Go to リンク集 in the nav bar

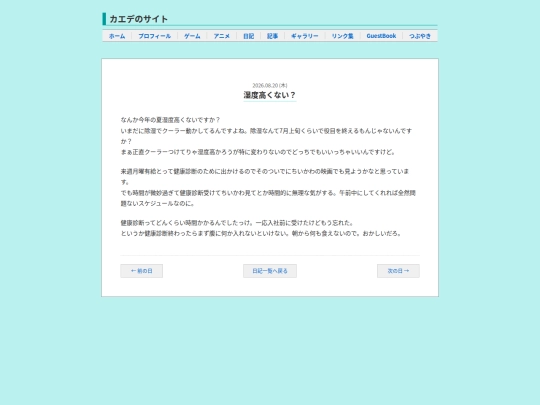[x=343, y=36]
